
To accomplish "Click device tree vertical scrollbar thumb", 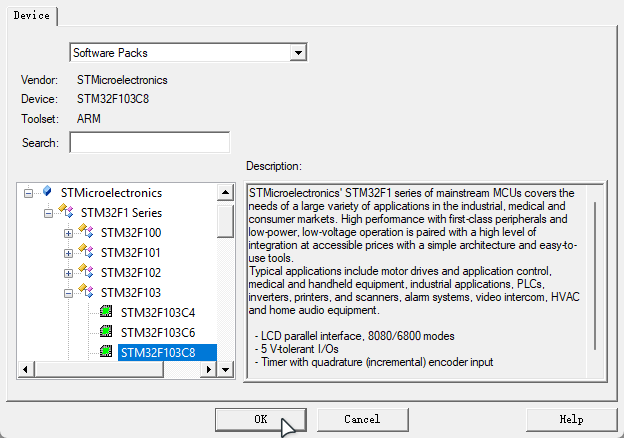I will [225, 221].
